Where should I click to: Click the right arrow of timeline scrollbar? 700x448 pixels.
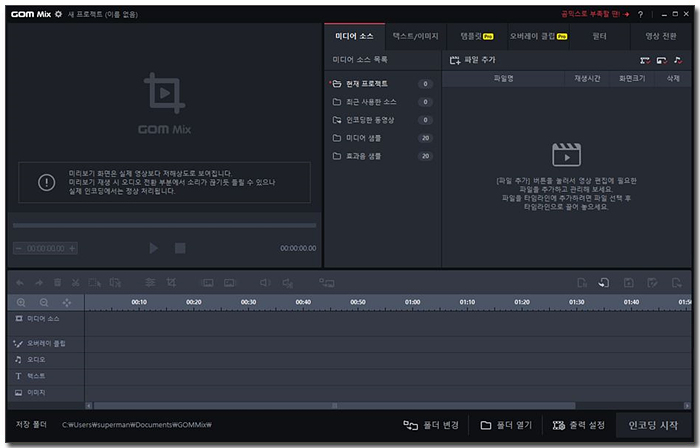tap(687, 406)
